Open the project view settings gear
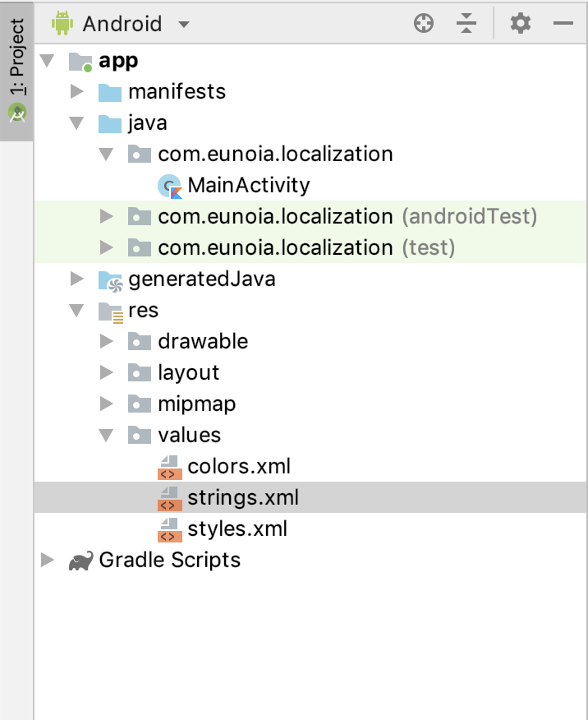Image resolution: width=588 pixels, height=720 pixels. [x=521, y=23]
